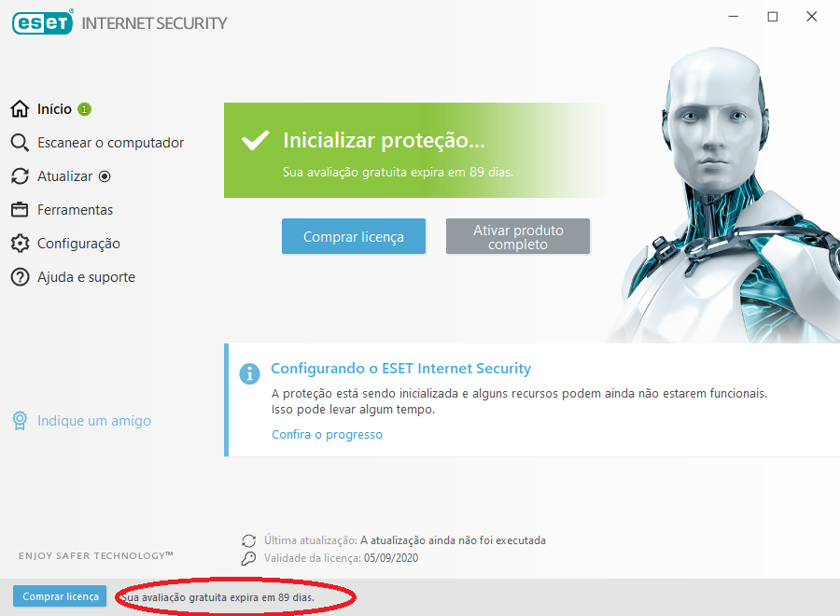The image size is (840, 616).
Task: Click the bottom bar Comprar licença button
Action: [x=60, y=596]
